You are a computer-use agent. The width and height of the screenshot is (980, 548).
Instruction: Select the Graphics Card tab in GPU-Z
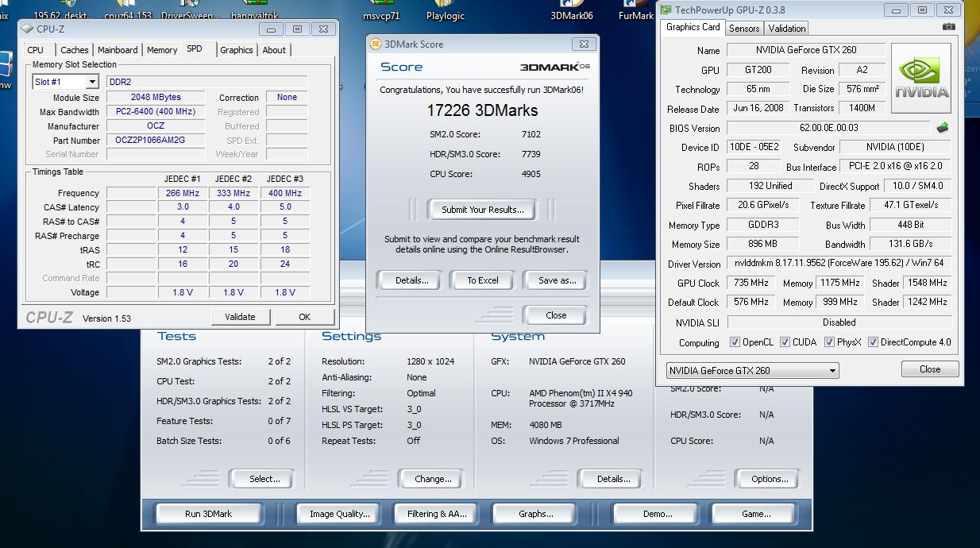(x=693, y=27)
